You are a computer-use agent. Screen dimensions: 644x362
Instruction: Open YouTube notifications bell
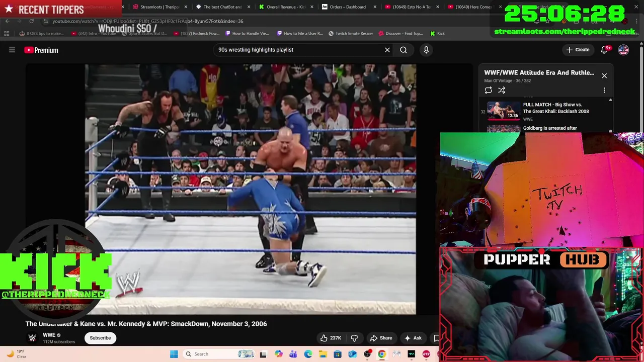coord(605,50)
